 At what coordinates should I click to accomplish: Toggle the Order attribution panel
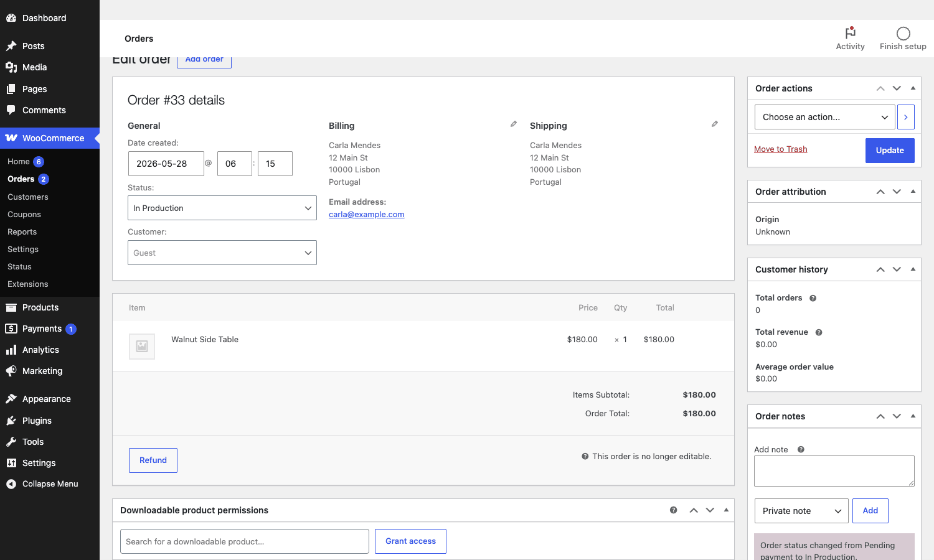coord(913,192)
